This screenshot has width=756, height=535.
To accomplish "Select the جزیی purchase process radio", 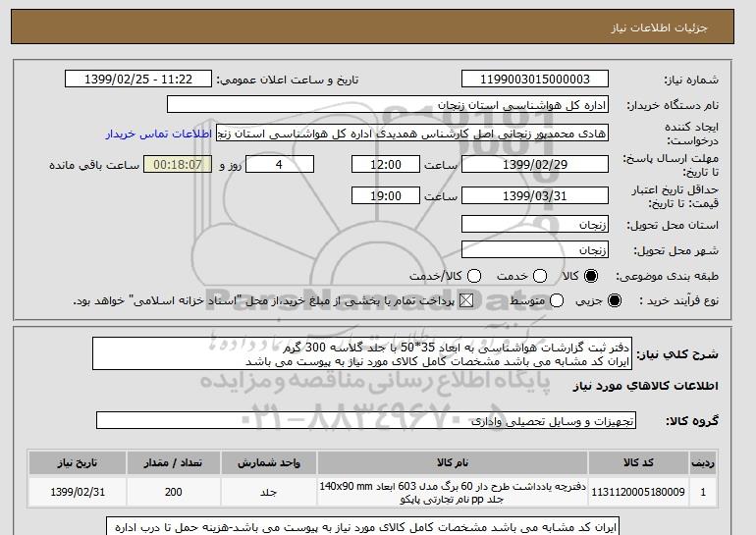I will pyautogui.click(x=615, y=300).
